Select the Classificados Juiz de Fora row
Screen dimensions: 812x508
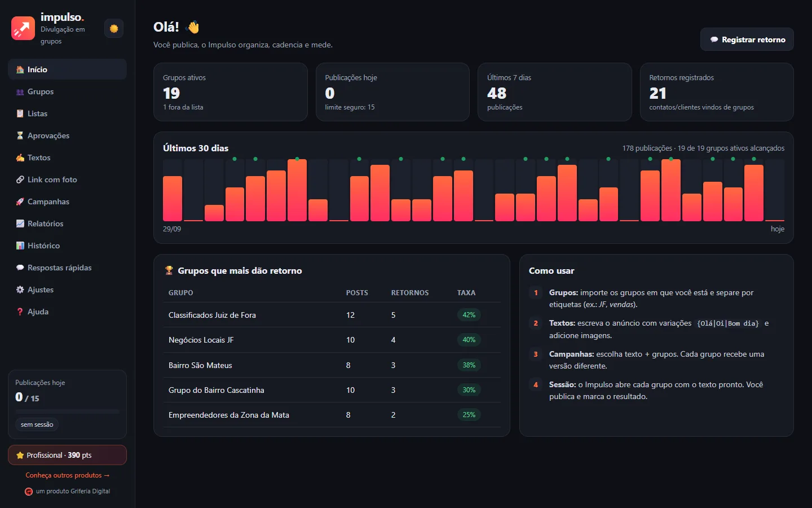[332, 315]
